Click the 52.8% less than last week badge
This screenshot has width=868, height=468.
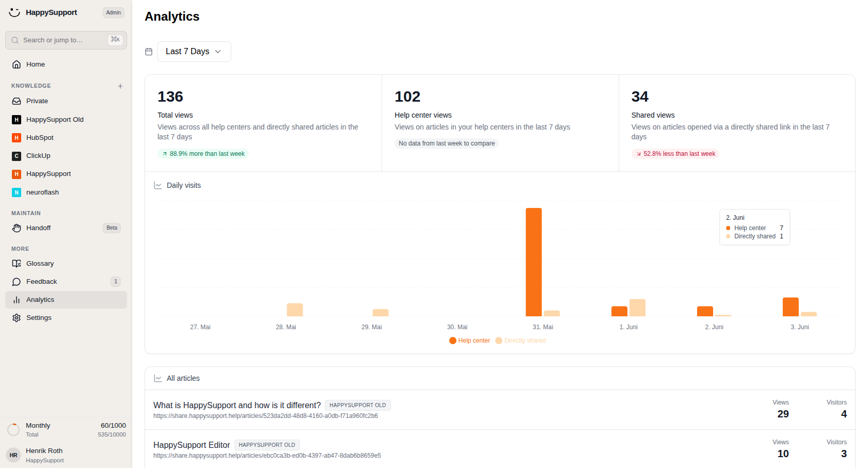click(675, 154)
